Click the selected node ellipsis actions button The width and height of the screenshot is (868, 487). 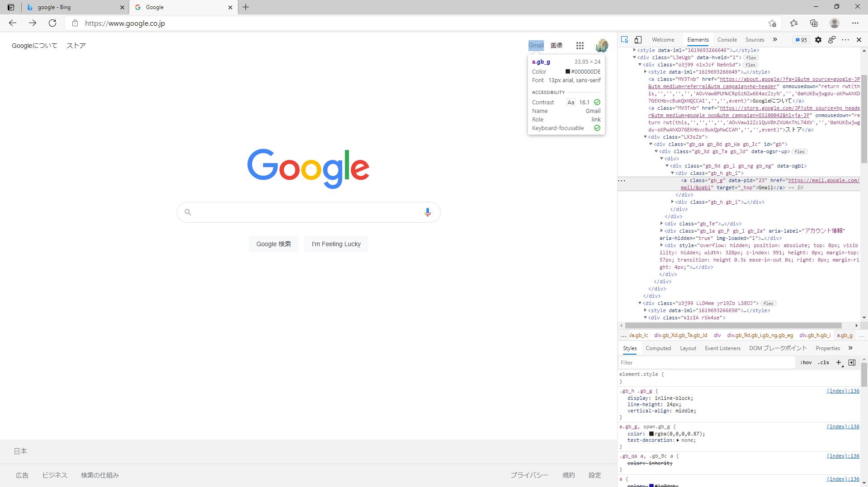point(622,180)
